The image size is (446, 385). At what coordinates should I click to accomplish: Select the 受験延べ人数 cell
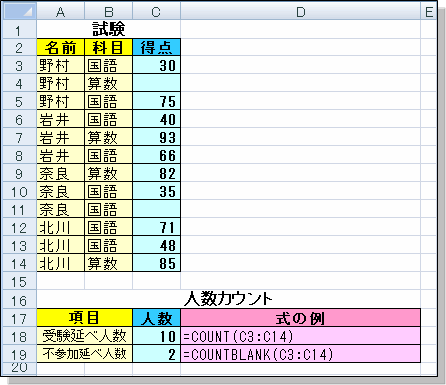tap(84, 336)
